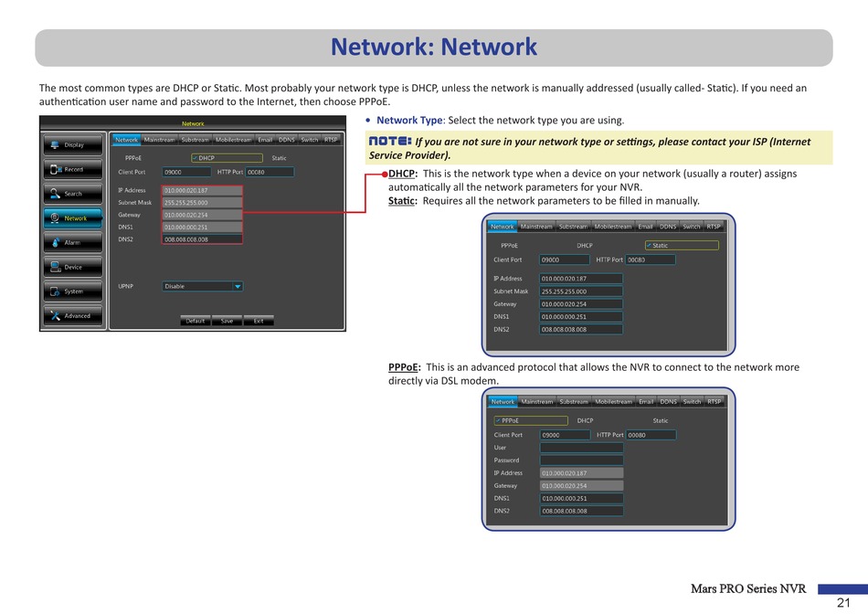
Task: Click Gateway field in the Static example
Action: click(x=581, y=304)
